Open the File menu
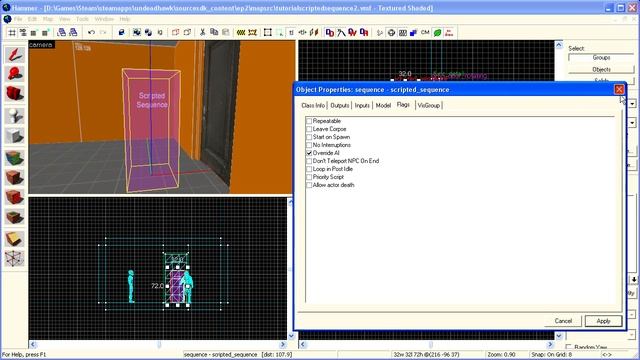Viewport: 640px width, 360px height. pyautogui.click(x=18, y=19)
